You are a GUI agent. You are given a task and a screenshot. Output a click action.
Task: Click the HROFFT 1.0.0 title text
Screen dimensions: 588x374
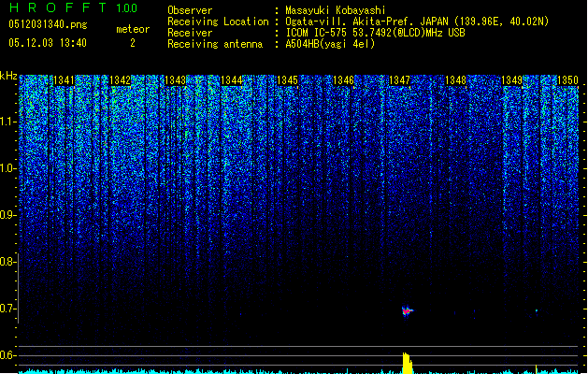(73, 7)
